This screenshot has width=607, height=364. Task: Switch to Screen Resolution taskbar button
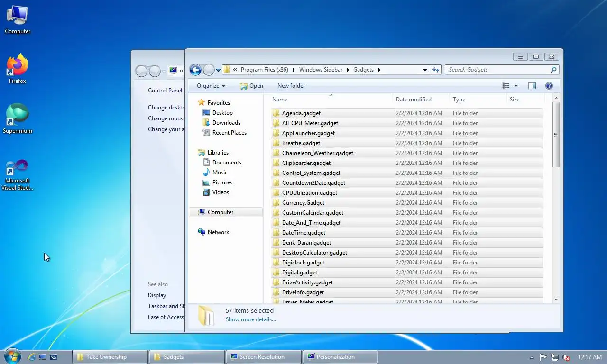264,357
